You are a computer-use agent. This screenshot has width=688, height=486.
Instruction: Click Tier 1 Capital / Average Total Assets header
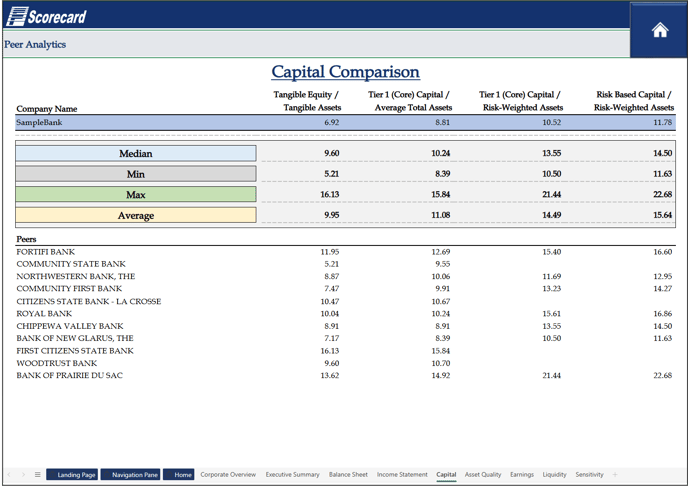coord(410,101)
